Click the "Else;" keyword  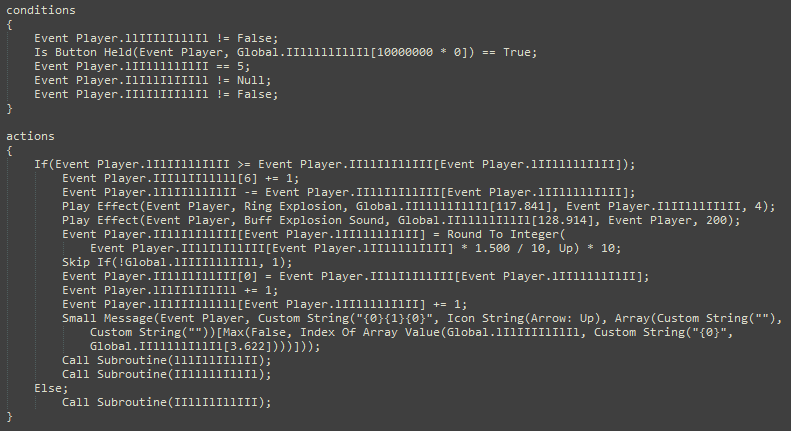pyautogui.click(x=51, y=388)
